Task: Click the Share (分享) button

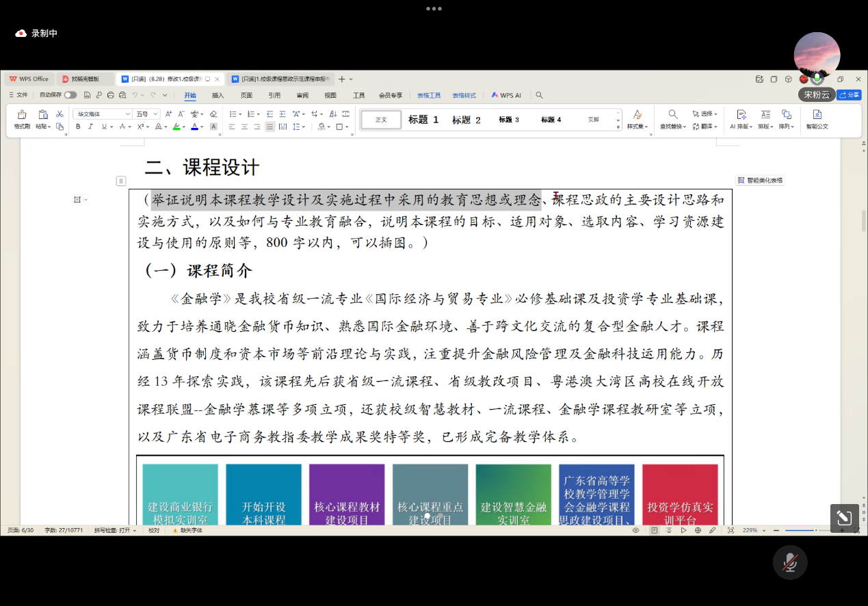Action: (x=850, y=95)
